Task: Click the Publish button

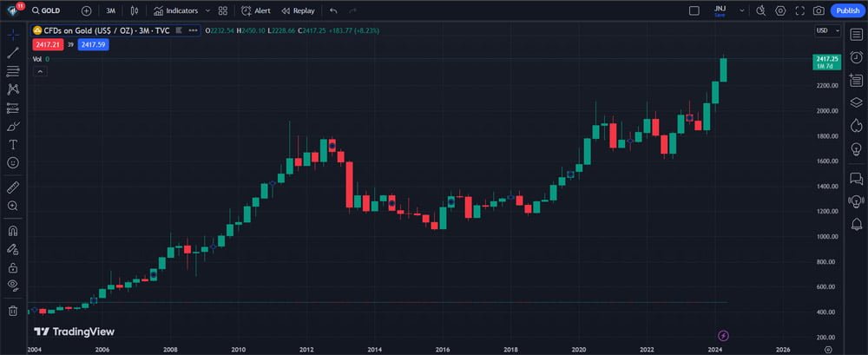Action: coord(847,10)
